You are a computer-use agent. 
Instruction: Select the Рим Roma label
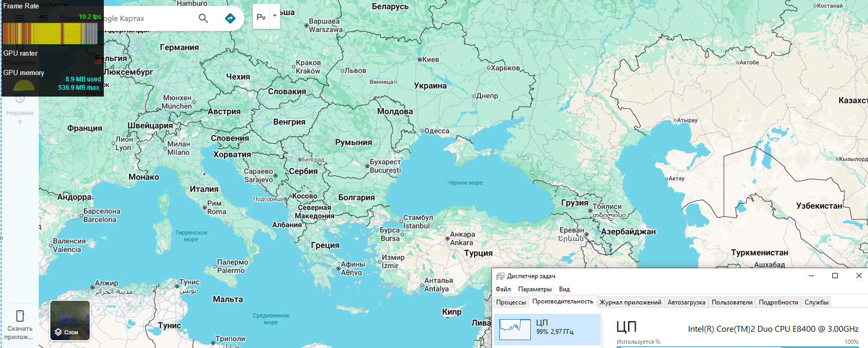coord(217,207)
